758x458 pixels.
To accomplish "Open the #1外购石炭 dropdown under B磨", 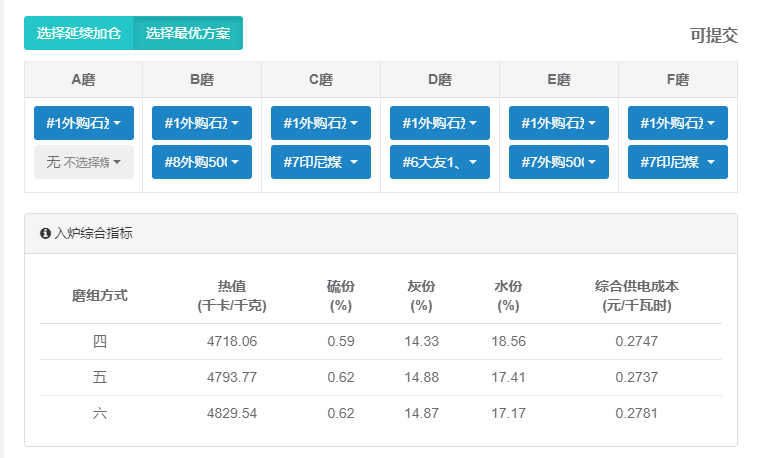I will (x=202, y=123).
